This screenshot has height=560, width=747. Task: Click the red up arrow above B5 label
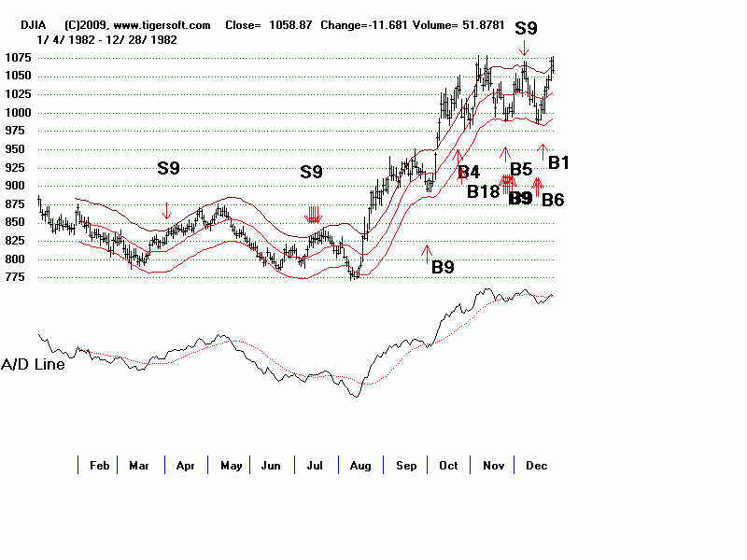point(506,153)
